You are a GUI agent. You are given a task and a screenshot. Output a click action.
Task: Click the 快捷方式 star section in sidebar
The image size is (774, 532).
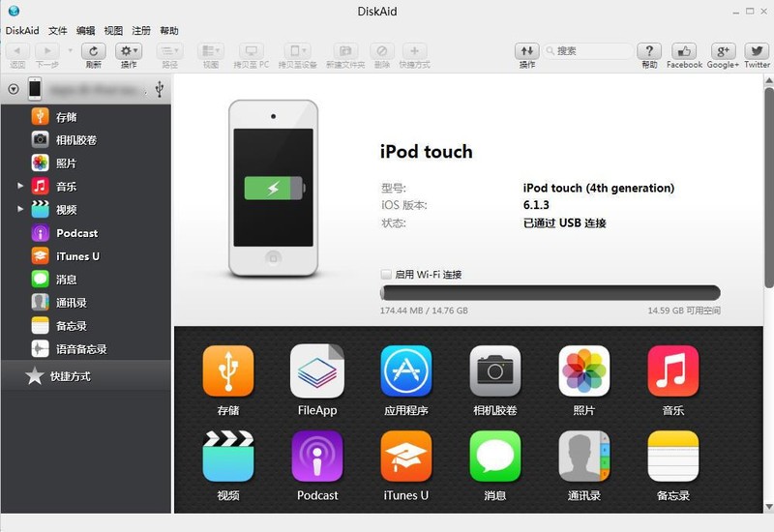click(x=86, y=376)
